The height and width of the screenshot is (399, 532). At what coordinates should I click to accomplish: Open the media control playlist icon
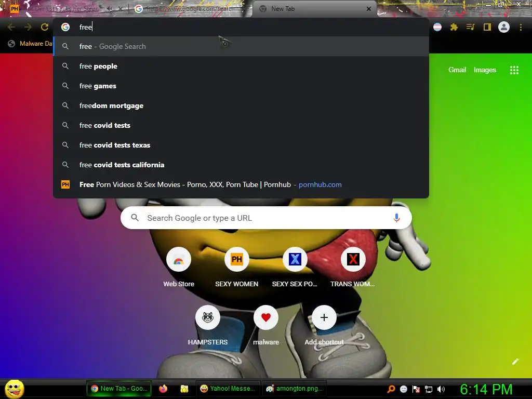[470, 27]
